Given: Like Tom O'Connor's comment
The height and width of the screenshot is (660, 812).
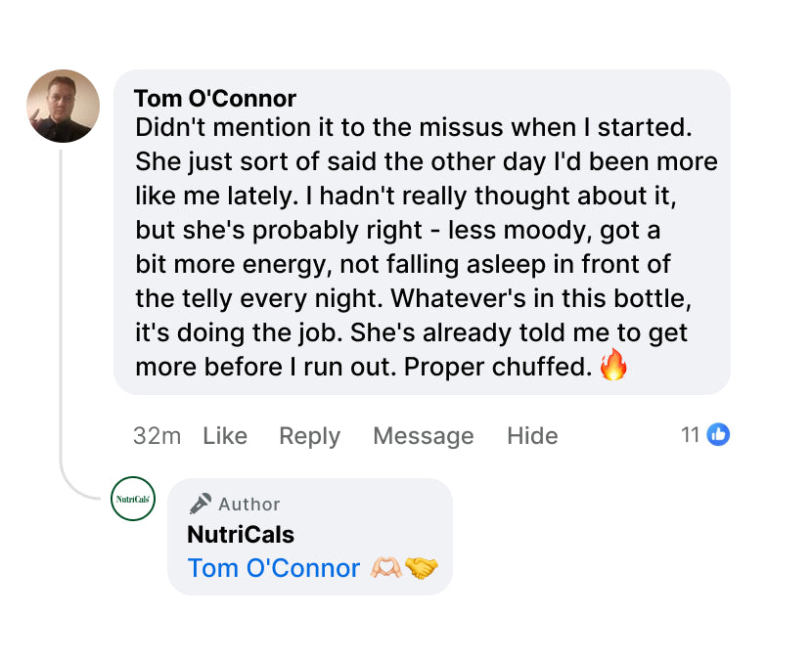Looking at the screenshot, I should point(225,436).
